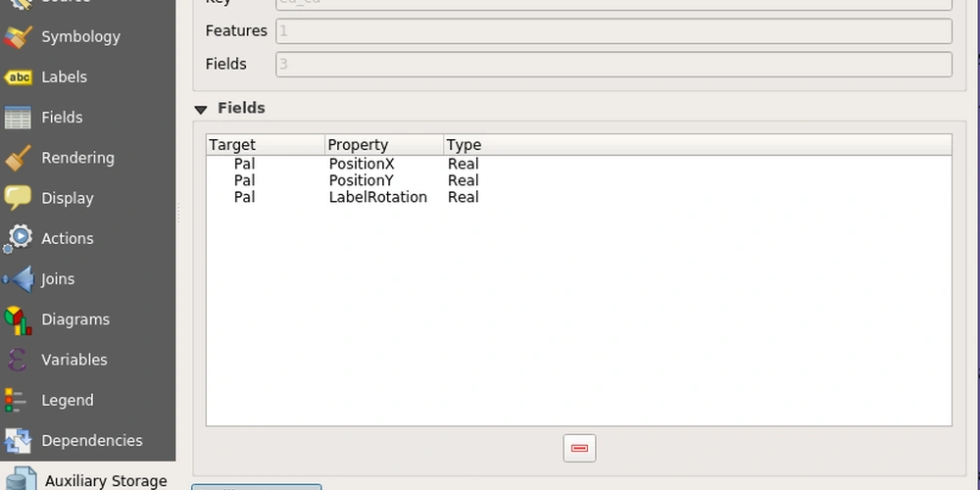Open the Legend list icon

point(15,401)
